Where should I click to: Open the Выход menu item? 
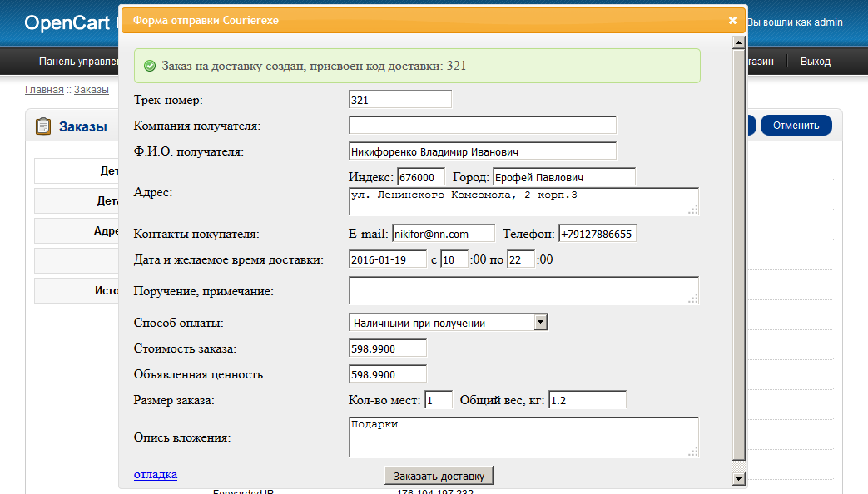click(816, 62)
